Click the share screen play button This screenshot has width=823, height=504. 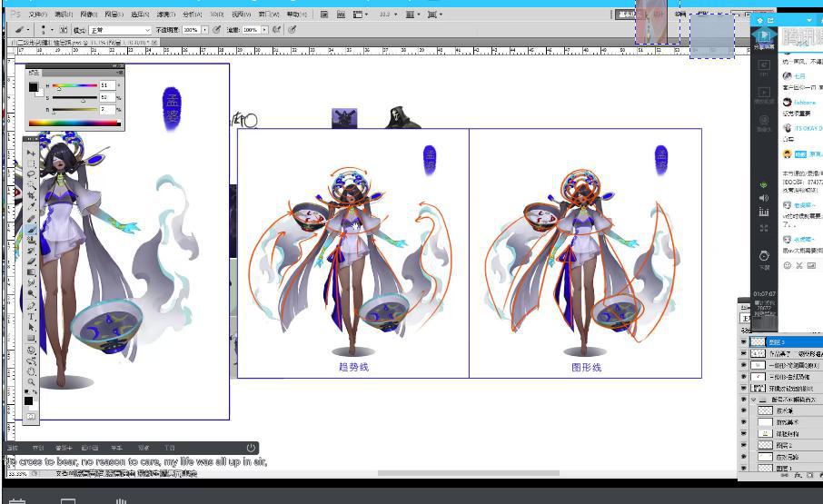point(764,35)
